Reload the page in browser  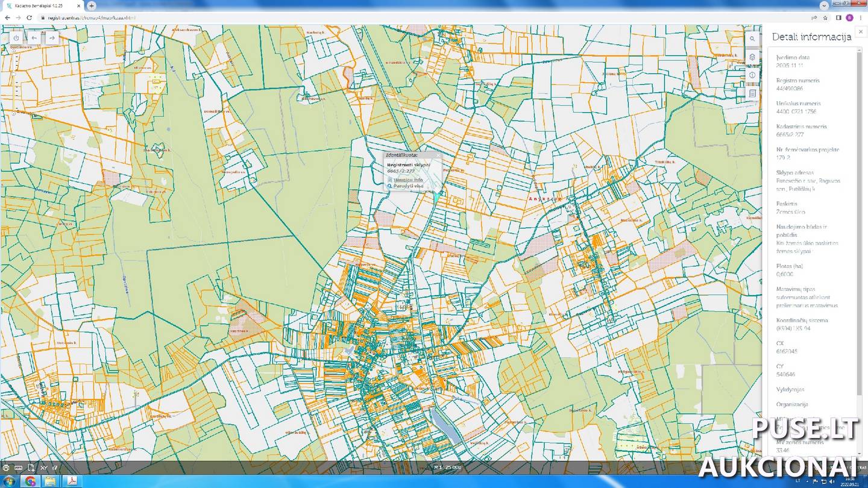[29, 17]
